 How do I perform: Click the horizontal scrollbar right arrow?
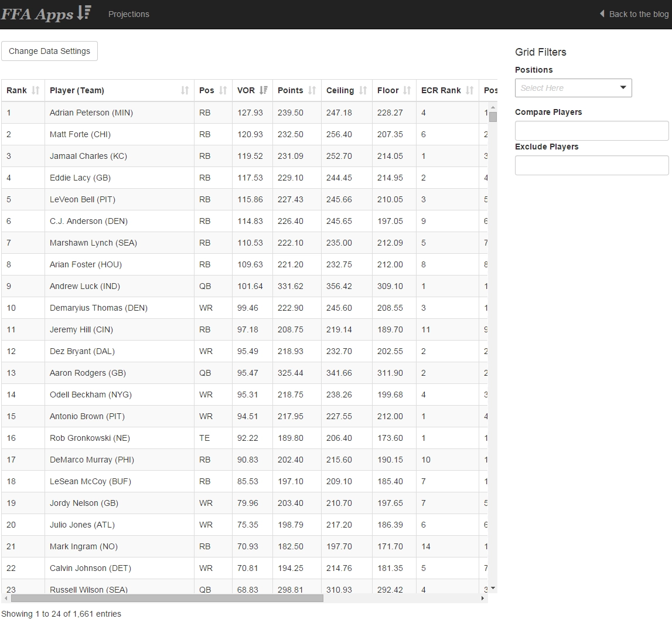coord(483,599)
